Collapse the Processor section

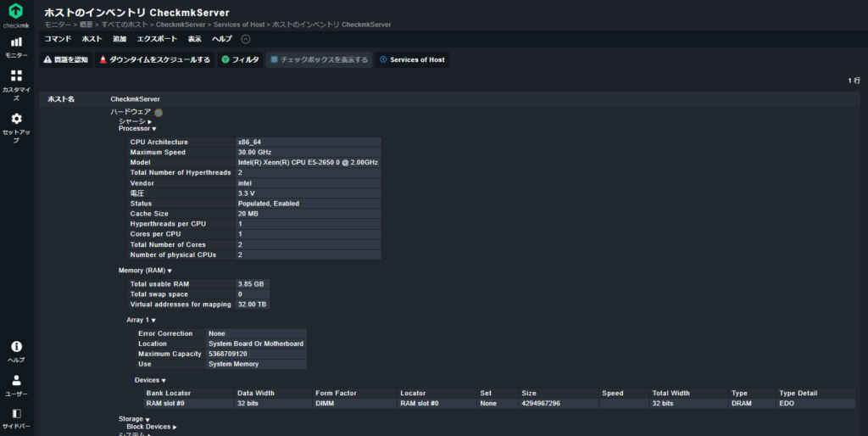tap(137, 129)
